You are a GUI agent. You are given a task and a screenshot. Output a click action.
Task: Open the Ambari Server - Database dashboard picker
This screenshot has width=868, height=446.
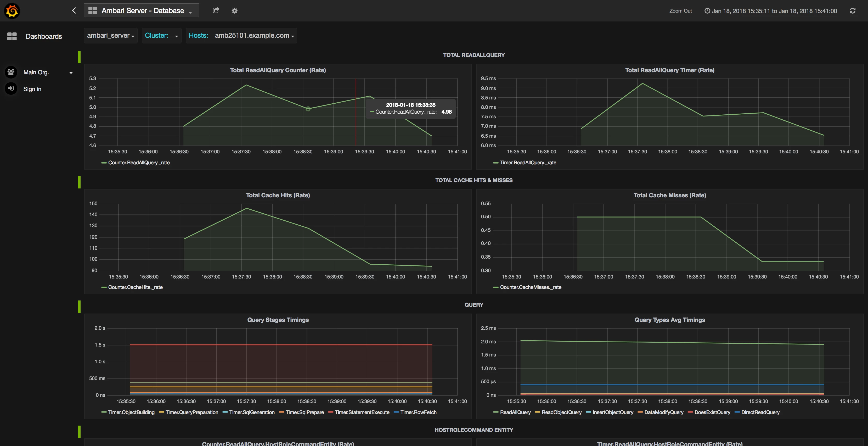141,10
